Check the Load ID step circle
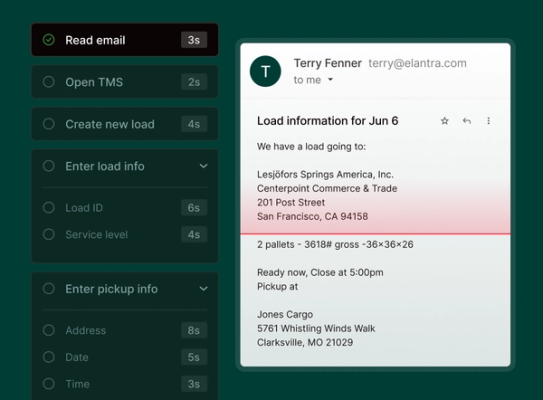543x400 pixels. click(x=49, y=208)
